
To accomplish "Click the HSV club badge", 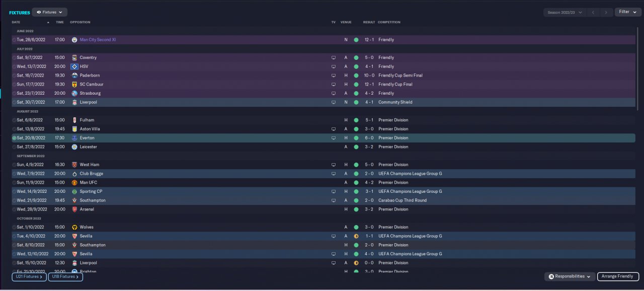I will tap(74, 66).
